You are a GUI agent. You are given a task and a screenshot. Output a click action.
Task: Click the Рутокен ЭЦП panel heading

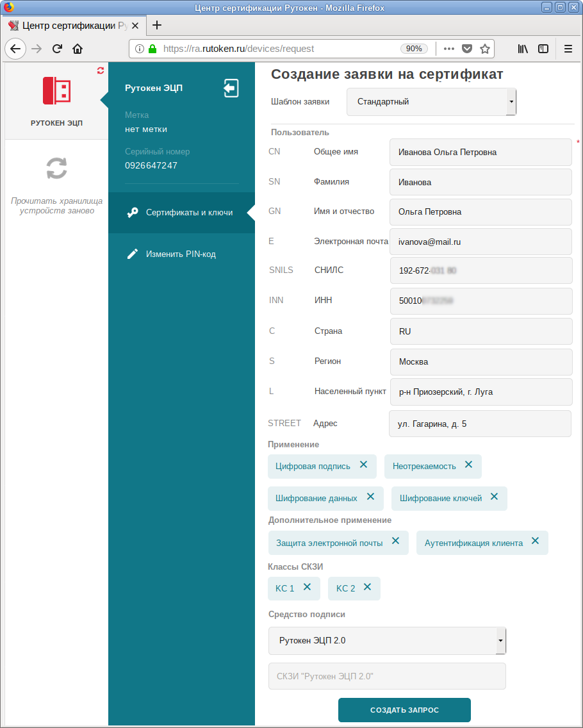[154, 88]
